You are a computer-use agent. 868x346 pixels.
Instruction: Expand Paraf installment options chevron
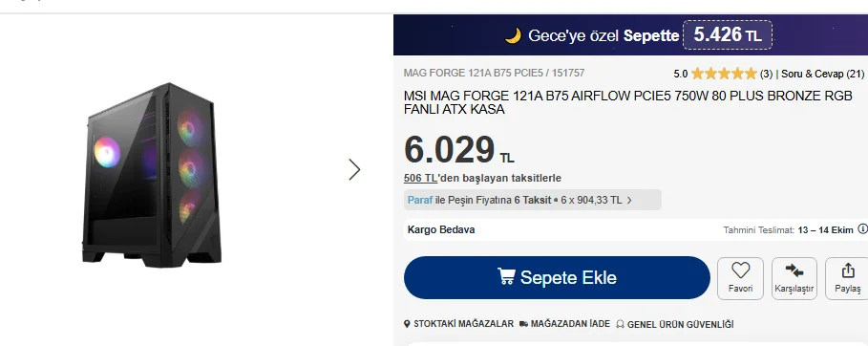pyautogui.click(x=629, y=200)
